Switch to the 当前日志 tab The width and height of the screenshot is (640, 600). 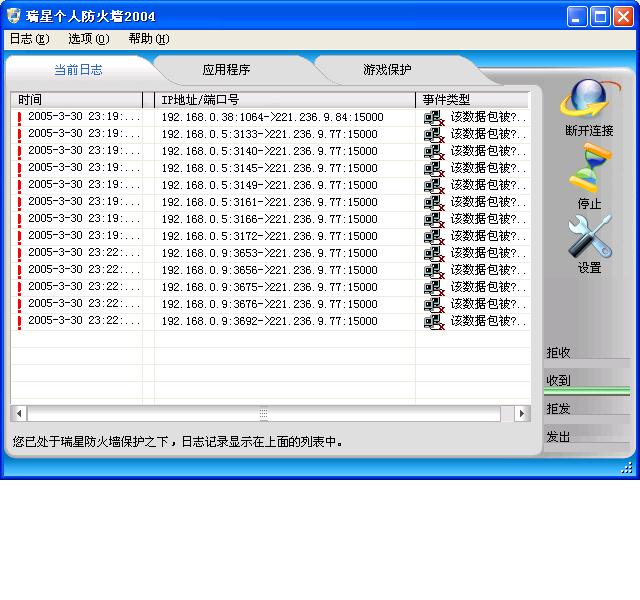[x=78, y=70]
